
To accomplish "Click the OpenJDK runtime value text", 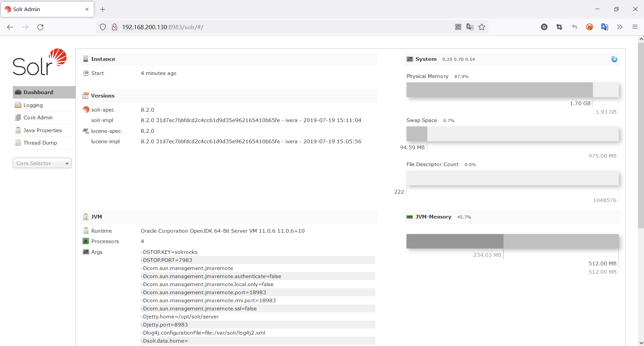I will pyautogui.click(x=223, y=231).
